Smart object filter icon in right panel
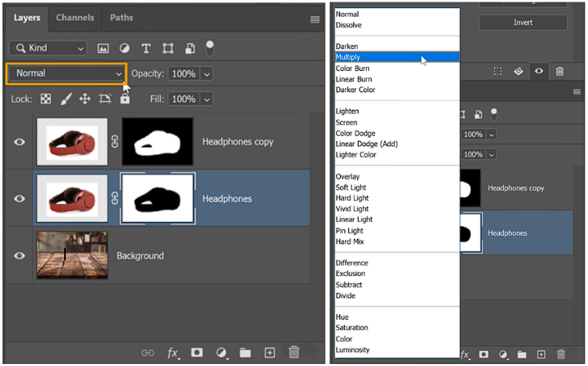Screen dimensions: 588x366 [478, 114]
